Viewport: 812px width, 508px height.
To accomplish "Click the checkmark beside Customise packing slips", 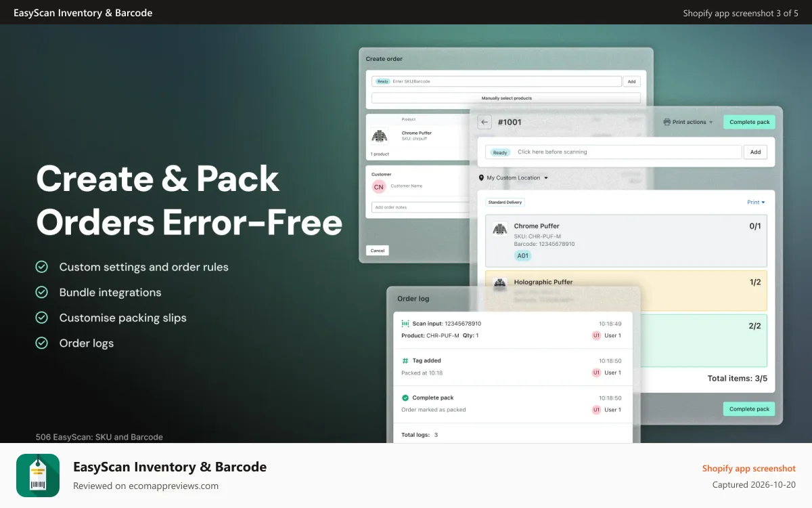I will [x=42, y=318].
